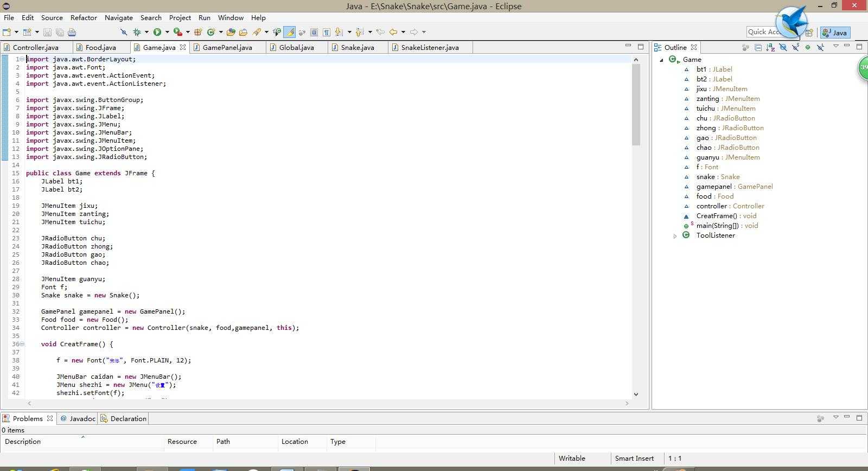The width and height of the screenshot is (868, 471).
Task: Open dropdown arrow next to New icon
Action: pos(16,32)
